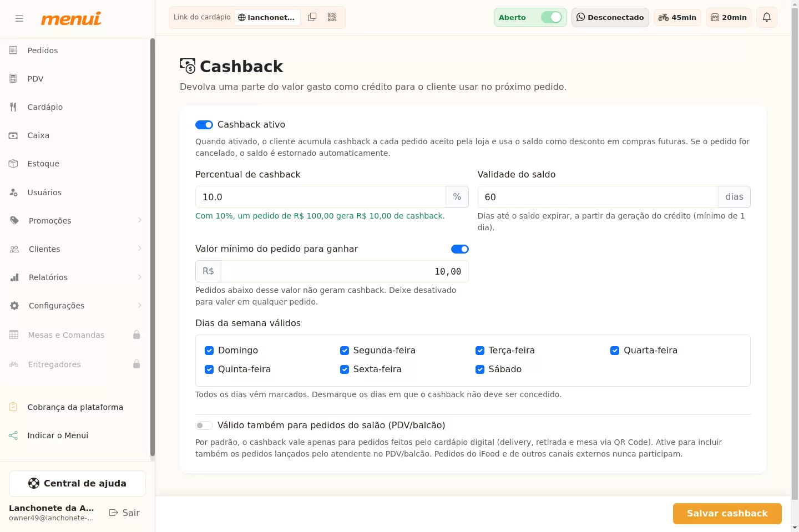Expand the Relatórios submenu chevron

coord(140,277)
